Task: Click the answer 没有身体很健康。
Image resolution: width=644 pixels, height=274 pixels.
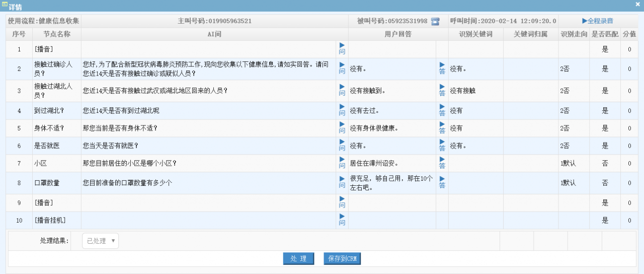Action: pyautogui.click(x=374, y=128)
